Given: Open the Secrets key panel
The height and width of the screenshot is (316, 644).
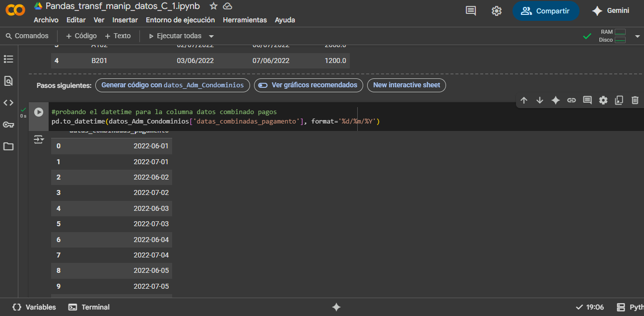Looking at the screenshot, I should coord(8,125).
